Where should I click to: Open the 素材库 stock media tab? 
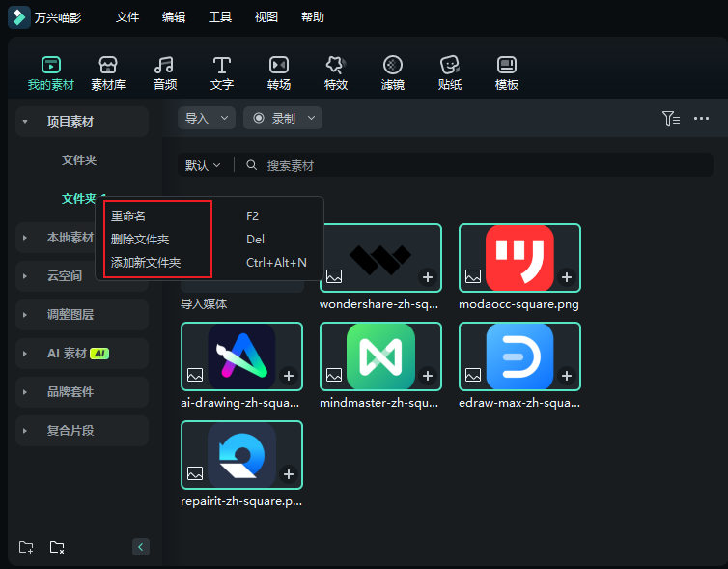coord(108,72)
